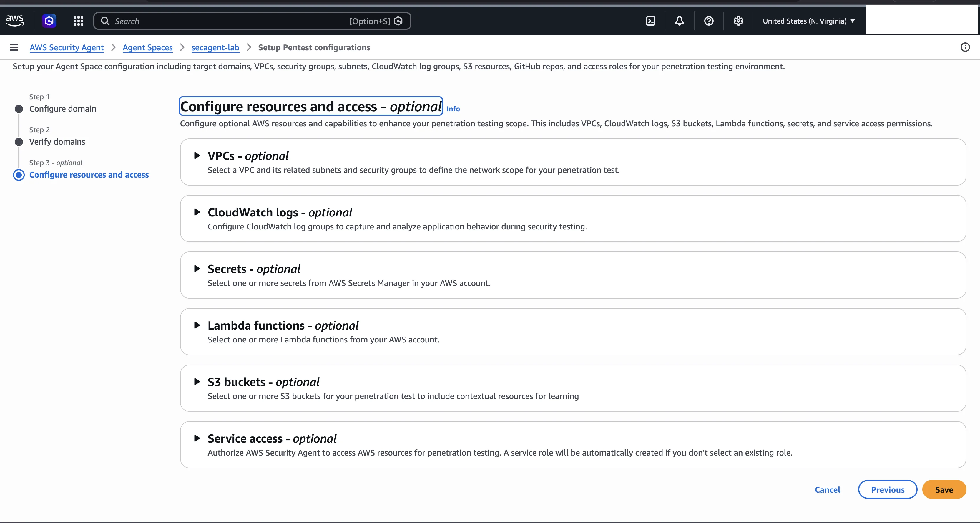Click the Cancel button
This screenshot has width=980, height=523.
tap(828, 489)
